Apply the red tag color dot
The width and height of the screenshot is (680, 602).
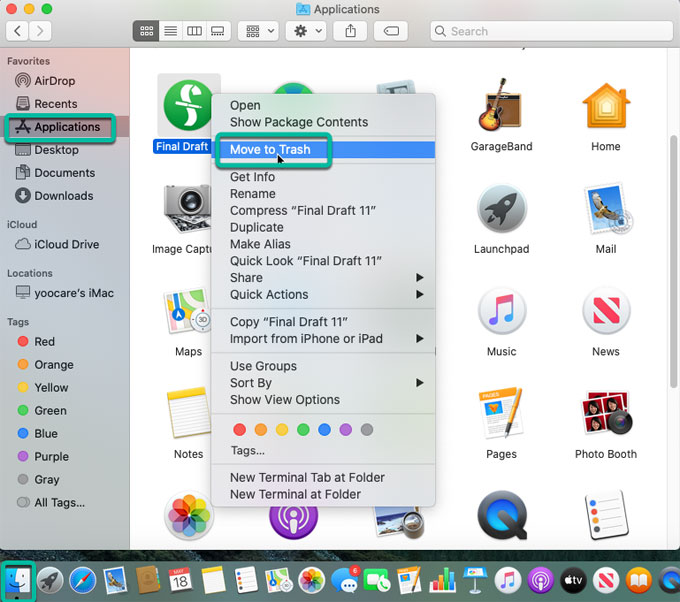(x=239, y=430)
